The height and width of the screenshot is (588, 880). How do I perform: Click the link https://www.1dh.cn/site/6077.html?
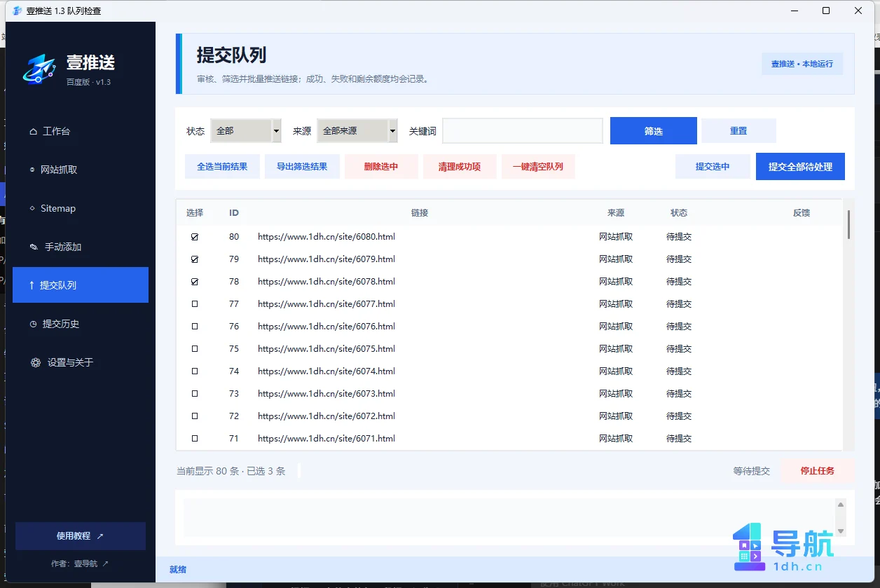[326, 304]
